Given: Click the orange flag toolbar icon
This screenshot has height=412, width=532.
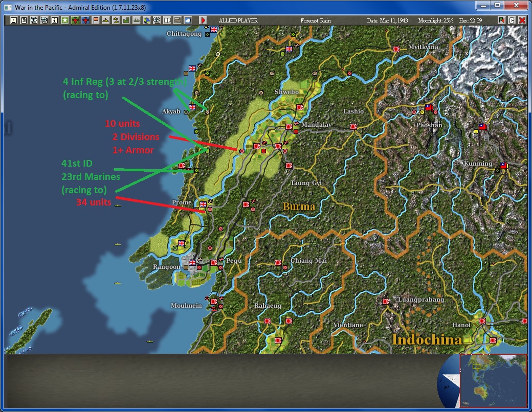Looking at the screenshot, I should click(x=95, y=20).
